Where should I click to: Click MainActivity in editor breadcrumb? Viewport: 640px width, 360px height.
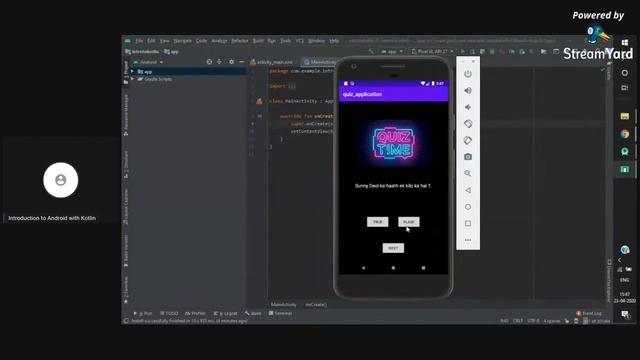click(x=283, y=304)
